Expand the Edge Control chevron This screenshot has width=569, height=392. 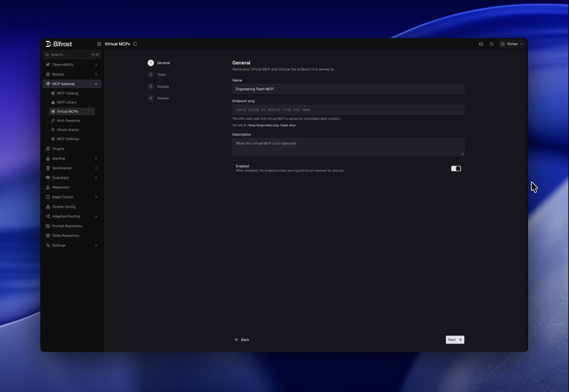pos(96,197)
